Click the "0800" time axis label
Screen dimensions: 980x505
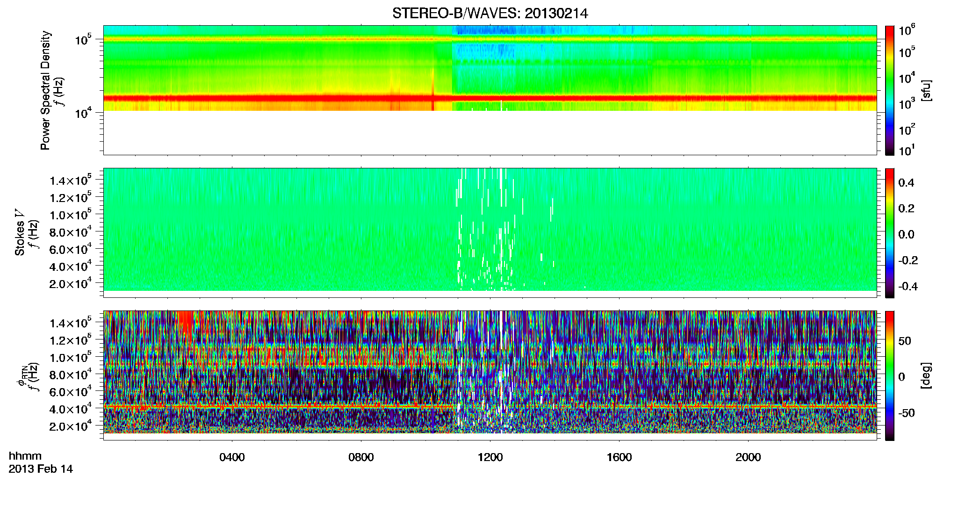pos(361,457)
